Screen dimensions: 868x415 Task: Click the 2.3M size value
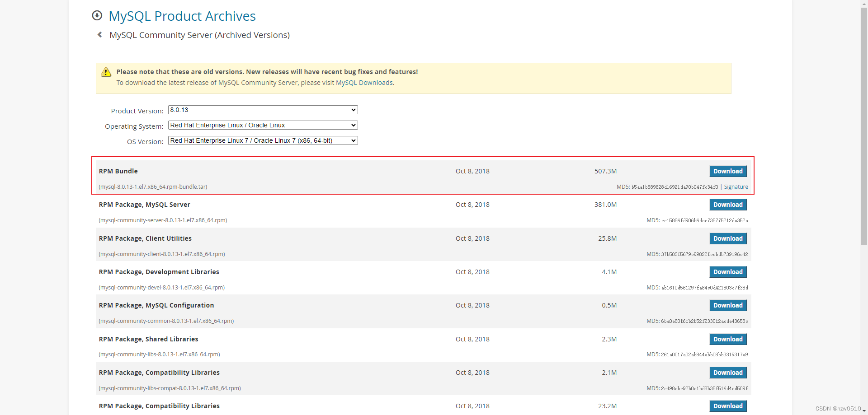click(x=609, y=339)
